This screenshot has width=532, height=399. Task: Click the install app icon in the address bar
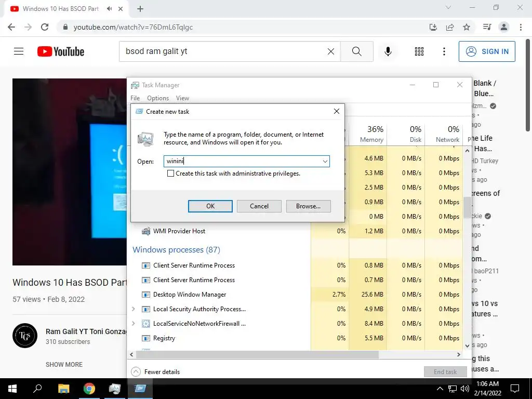[x=433, y=27]
